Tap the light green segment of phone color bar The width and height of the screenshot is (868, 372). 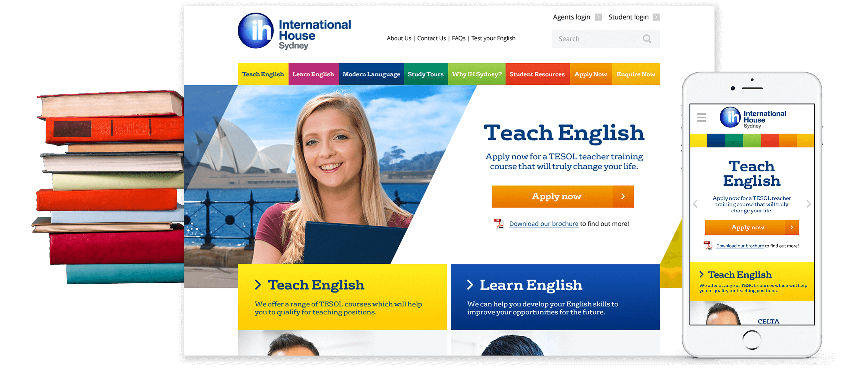click(x=752, y=140)
